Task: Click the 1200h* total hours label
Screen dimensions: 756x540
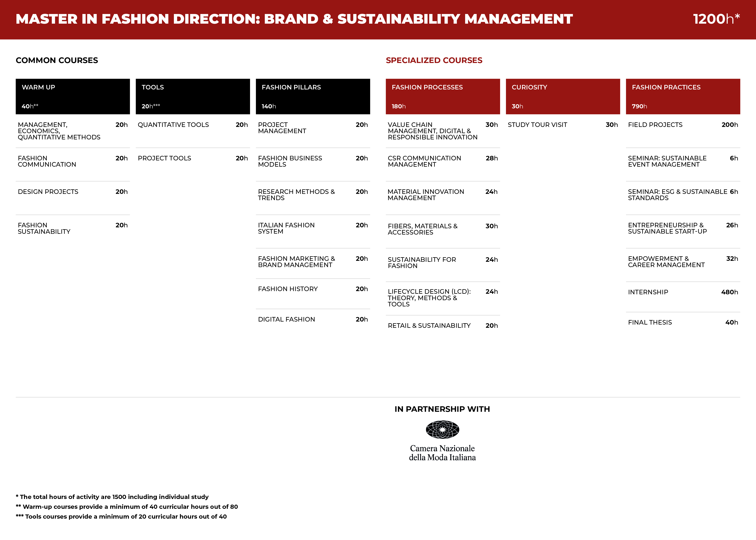Action: click(716, 19)
